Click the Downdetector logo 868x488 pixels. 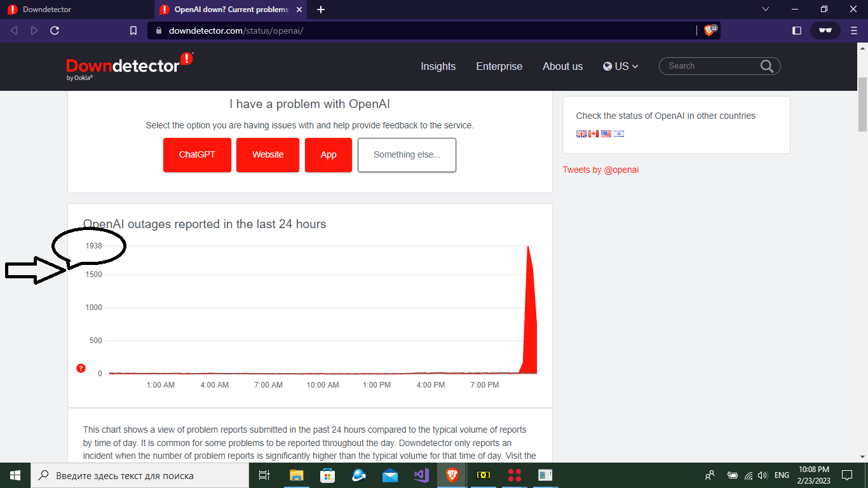tap(130, 66)
